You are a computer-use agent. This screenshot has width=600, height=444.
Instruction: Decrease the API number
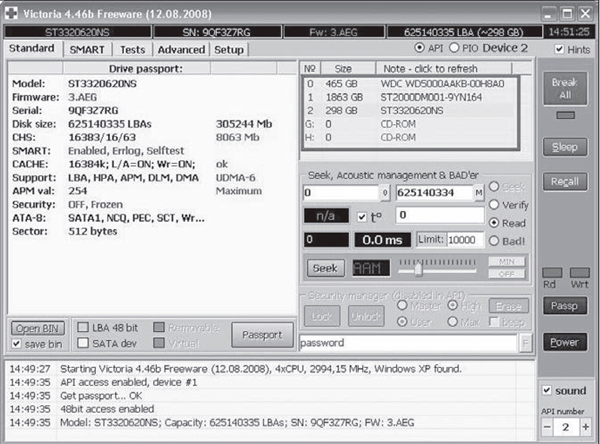pyautogui.click(x=550, y=426)
